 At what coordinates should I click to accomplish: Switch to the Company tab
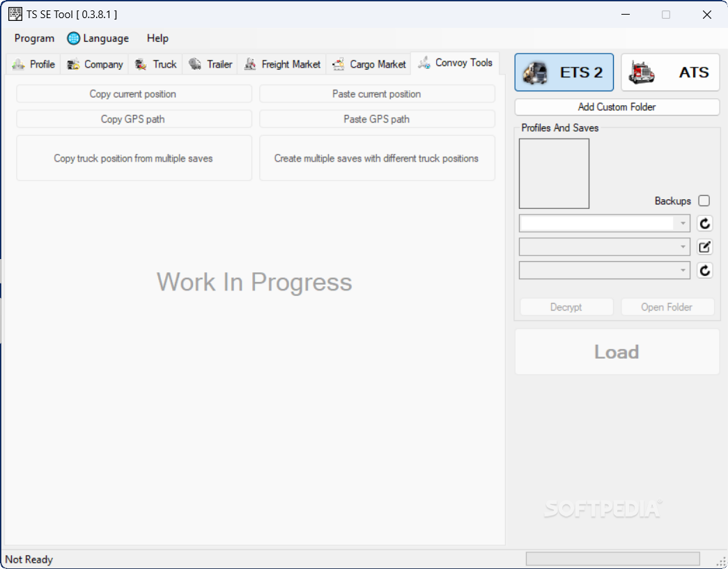coord(95,64)
